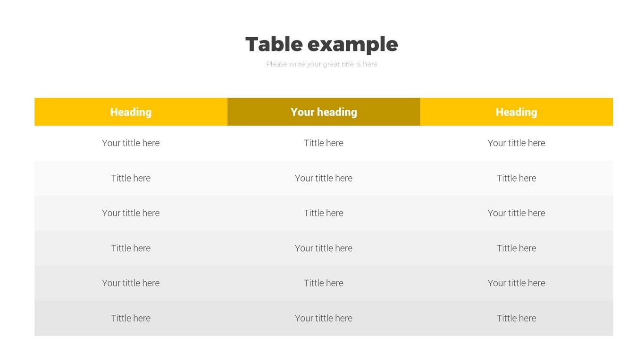Click the dark gold "Your heading" header cell
644x362 pixels.
tap(324, 112)
